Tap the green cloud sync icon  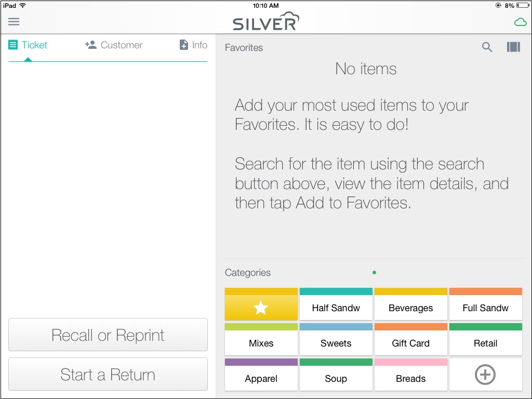520,22
